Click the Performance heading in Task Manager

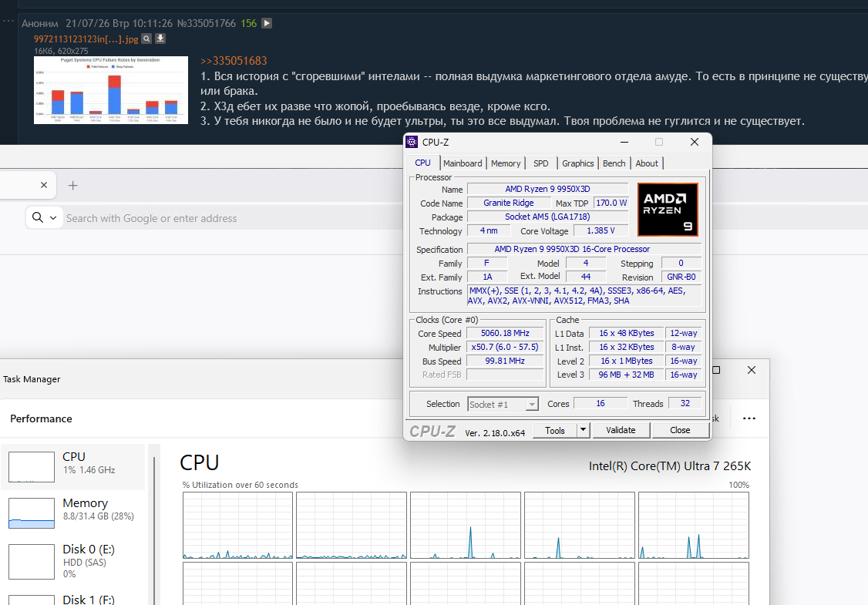[41, 418]
